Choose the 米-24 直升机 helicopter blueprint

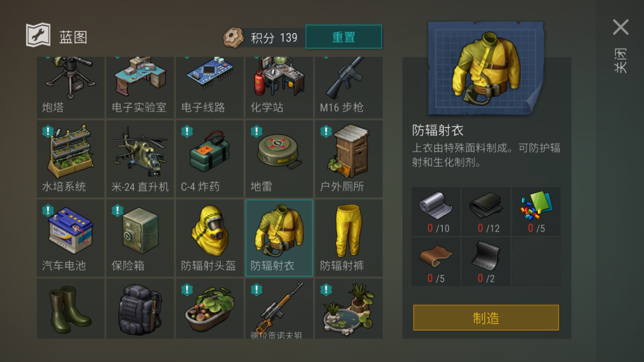tap(140, 159)
